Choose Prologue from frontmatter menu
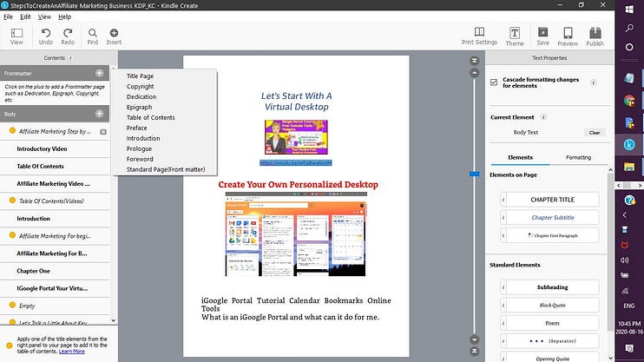Viewport: 644px width, 362px height. click(x=139, y=148)
